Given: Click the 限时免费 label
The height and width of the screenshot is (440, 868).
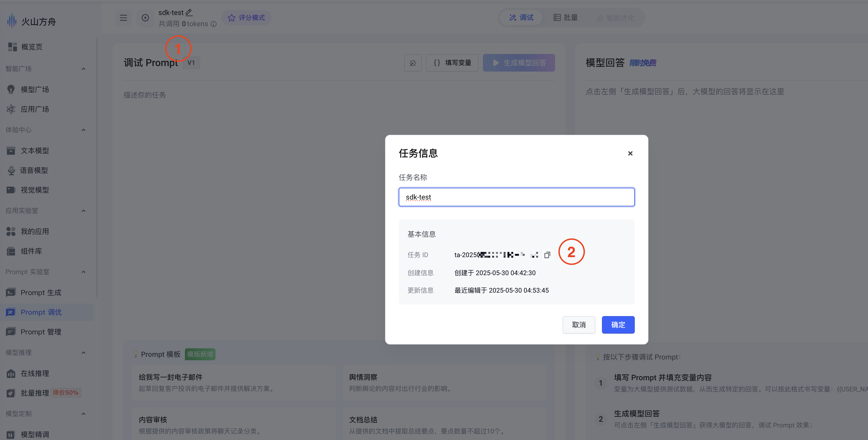Looking at the screenshot, I should (643, 63).
